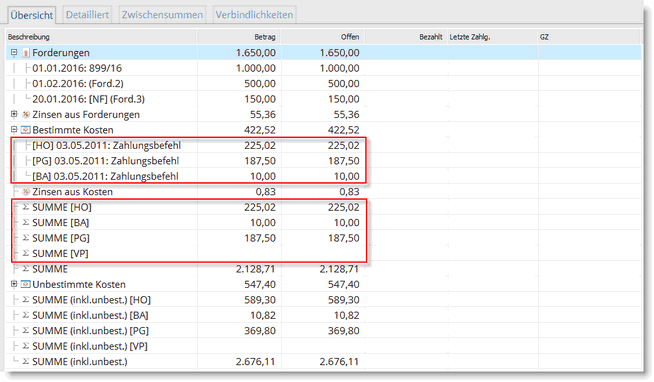Click sigma icon beside SUMME [BA]
Screen dimensions: 654x382
pos(26,222)
